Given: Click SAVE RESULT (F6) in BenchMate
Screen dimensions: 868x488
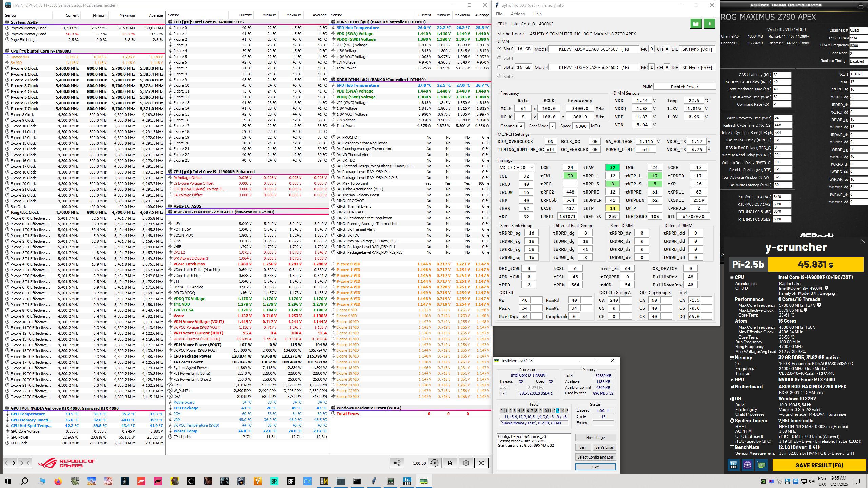Looking at the screenshot, I should (x=819, y=465).
